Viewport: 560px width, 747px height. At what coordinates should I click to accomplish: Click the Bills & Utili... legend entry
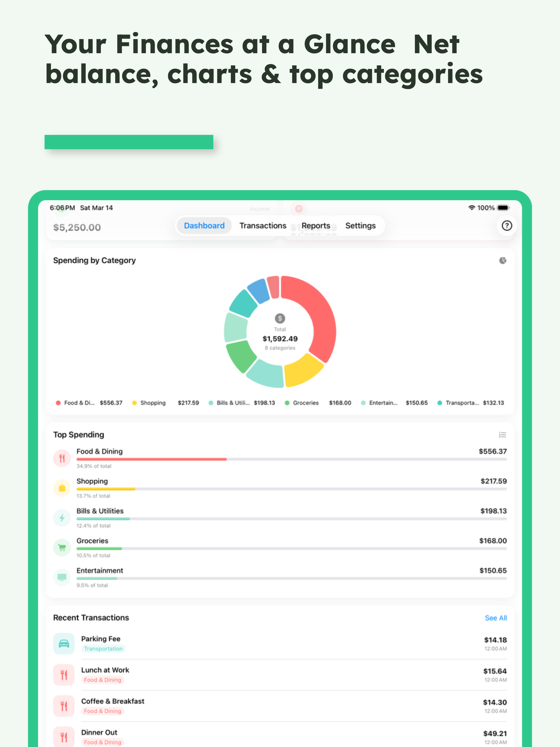point(242,403)
